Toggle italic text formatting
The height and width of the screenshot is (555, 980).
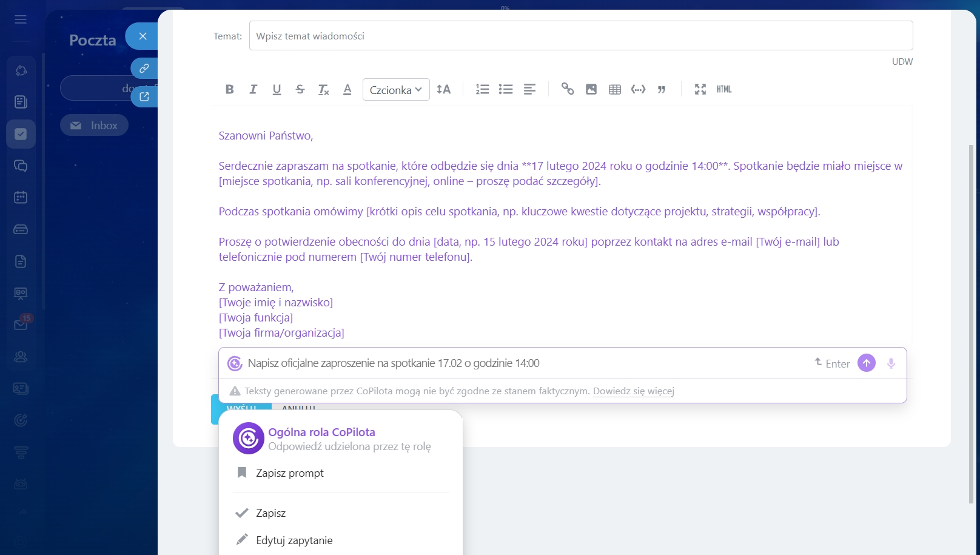tap(253, 90)
